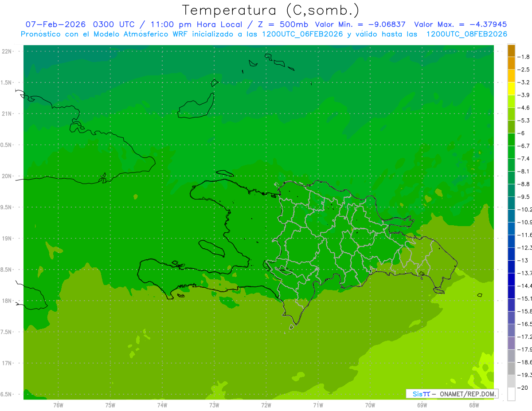Select the dark blue colorbar segment between -13.7 and -14.4
Image resolution: width=532 pixels, height=411 pixels.
(x=511, y=279)
